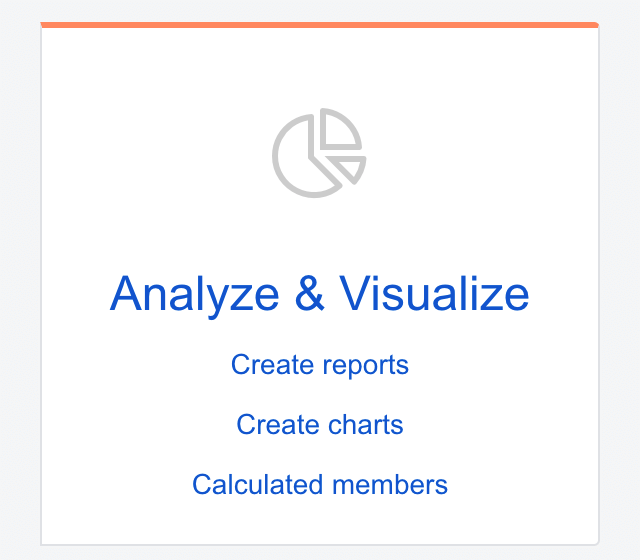Click the ampersand in the card heading

tap(310, 293)
